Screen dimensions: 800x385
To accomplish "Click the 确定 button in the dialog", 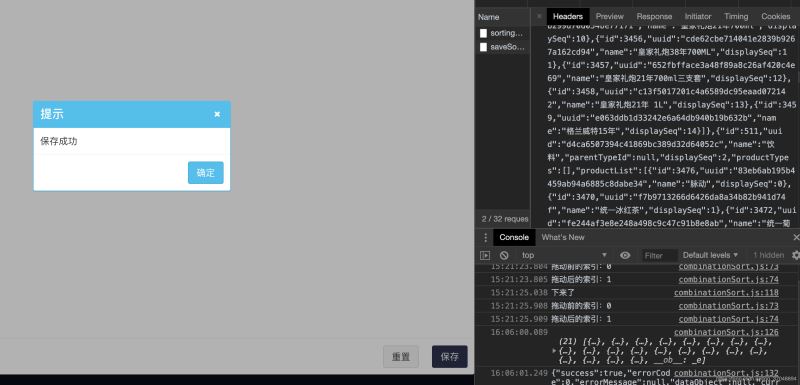I will tap(206, 173).
